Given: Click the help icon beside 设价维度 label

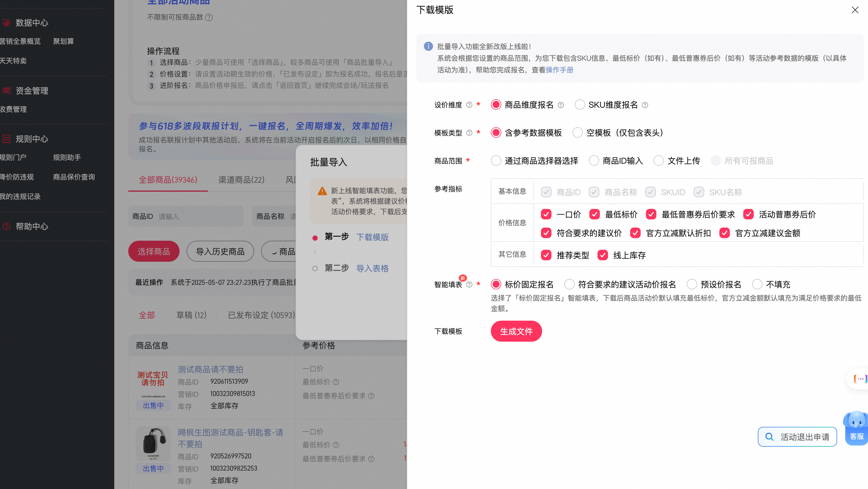Looking at the screenshot, I should [469, 105].
